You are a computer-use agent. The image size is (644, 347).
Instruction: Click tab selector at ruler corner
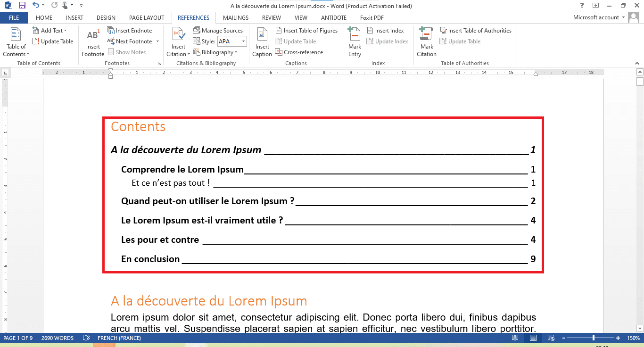(5, 73)
